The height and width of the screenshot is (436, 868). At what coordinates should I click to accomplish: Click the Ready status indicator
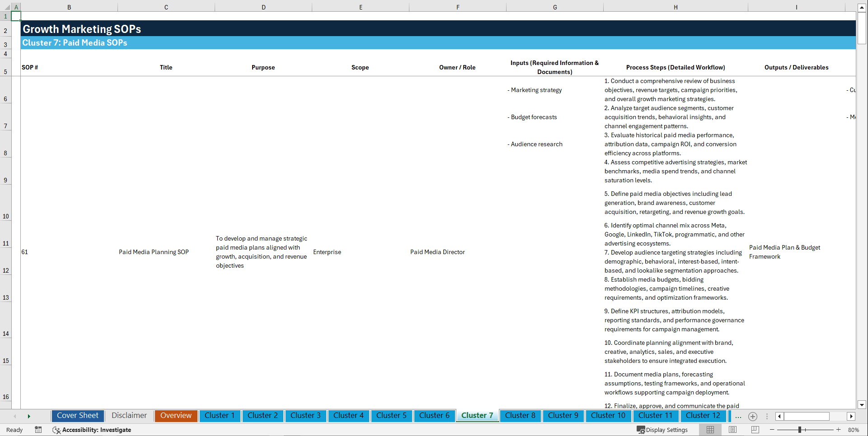(14, 430)
